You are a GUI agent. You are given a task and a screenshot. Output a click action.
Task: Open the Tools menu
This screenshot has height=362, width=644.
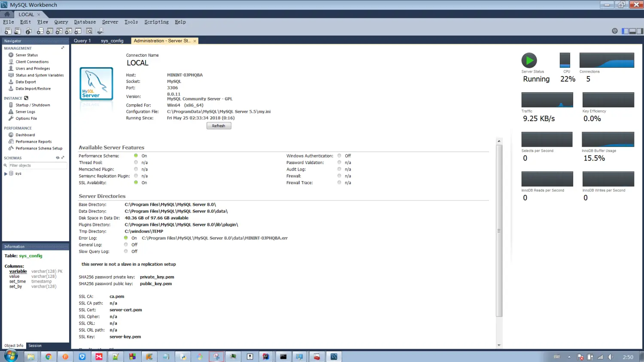(131, 22)
